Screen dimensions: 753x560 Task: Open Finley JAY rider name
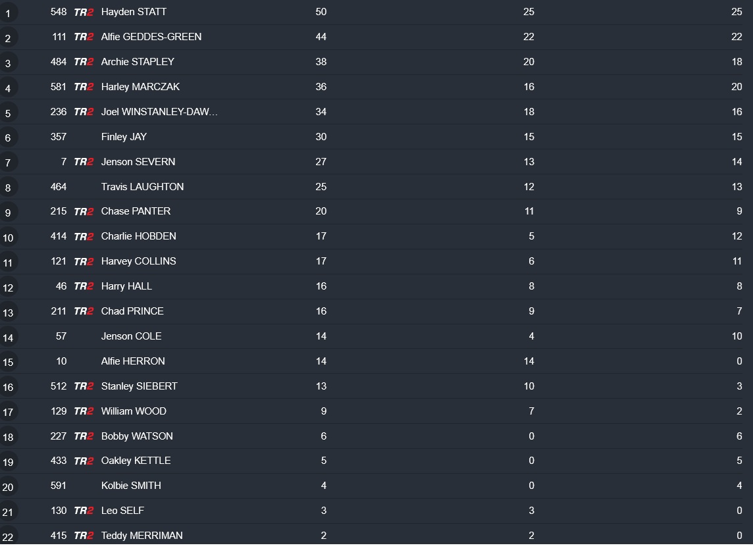(124, 137)
